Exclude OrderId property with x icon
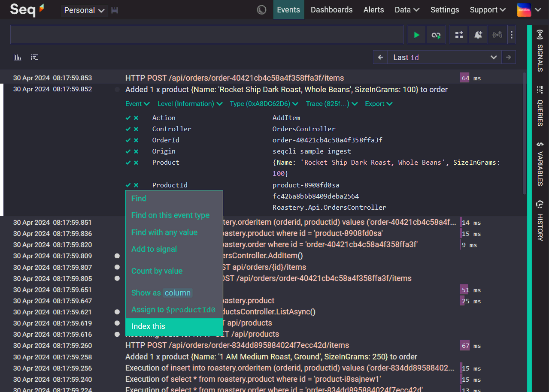The width and height of the screenshot is (549, 392). 136,140
